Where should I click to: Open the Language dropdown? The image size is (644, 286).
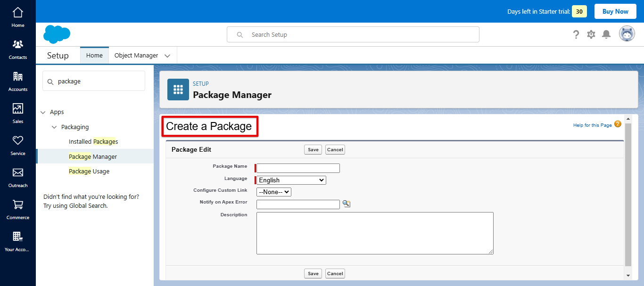tap(291, 180)
